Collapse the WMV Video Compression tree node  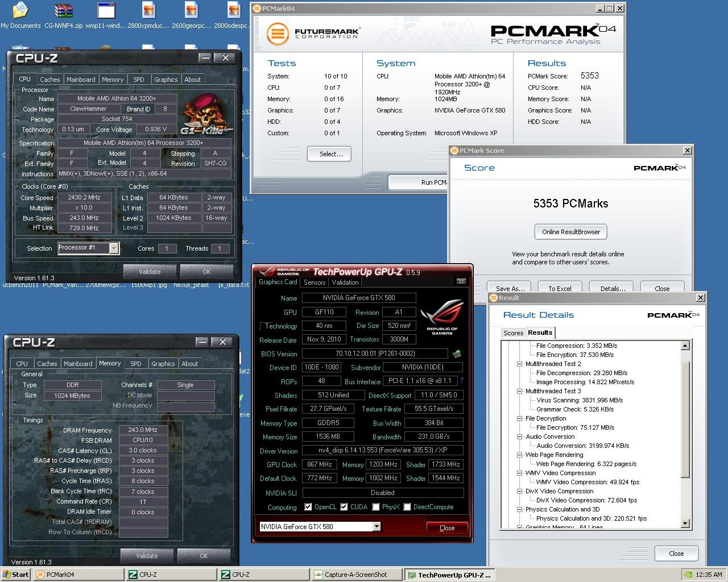click(x=519, y=473)
